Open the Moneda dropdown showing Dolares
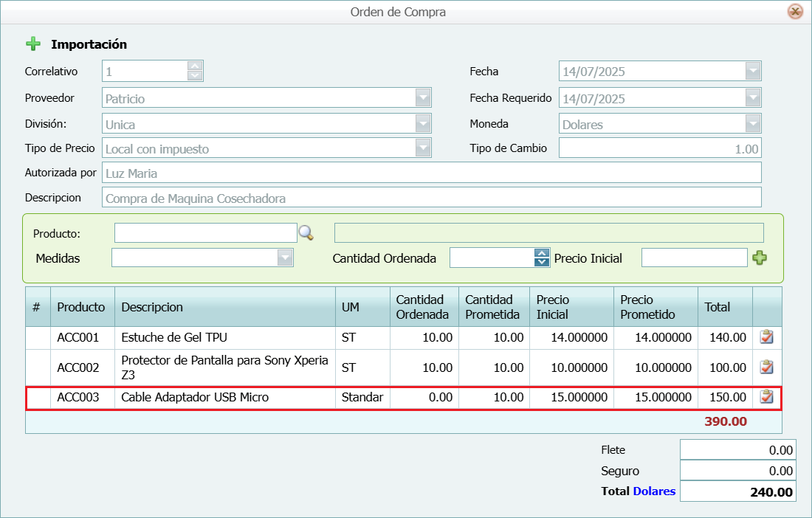This screenshot has width=812, height=518. click(753, 123)
